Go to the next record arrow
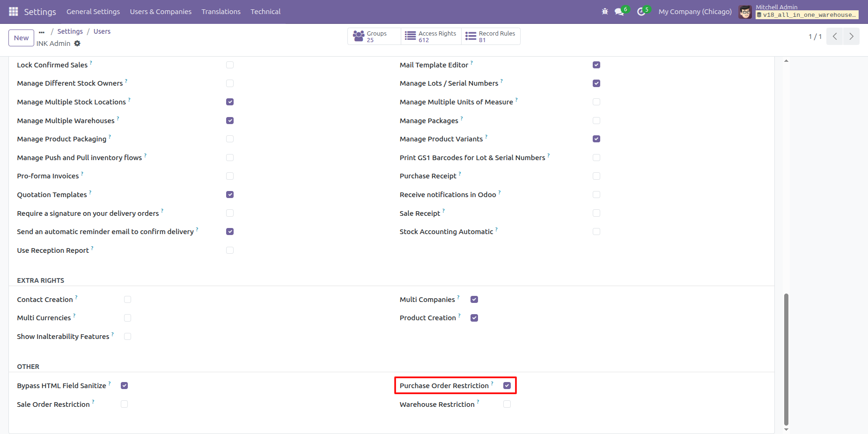868x434 pixels. 851,37
